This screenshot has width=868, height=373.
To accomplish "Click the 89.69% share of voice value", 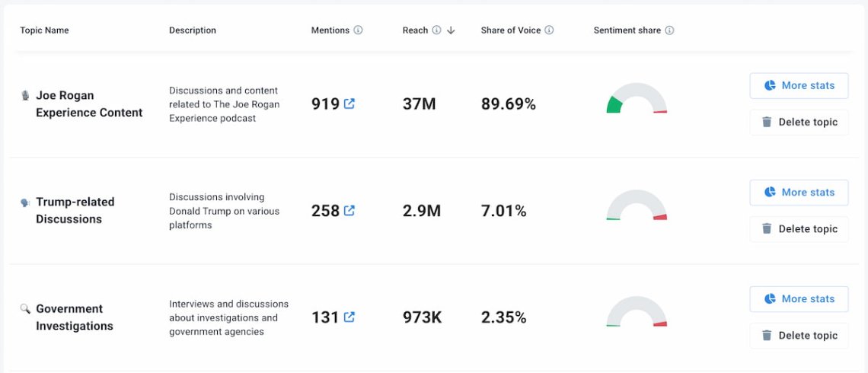I will pos(508,104).
